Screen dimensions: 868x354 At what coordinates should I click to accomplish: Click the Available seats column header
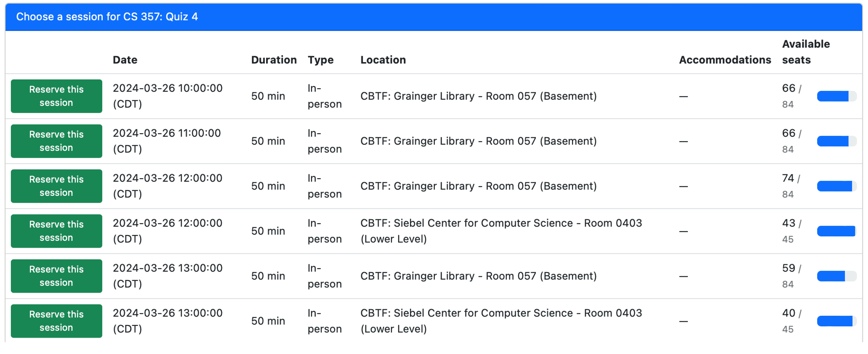point(806,52)
